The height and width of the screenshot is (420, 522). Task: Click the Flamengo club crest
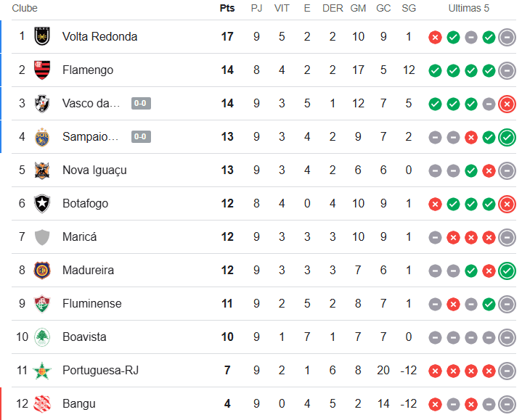42,70
